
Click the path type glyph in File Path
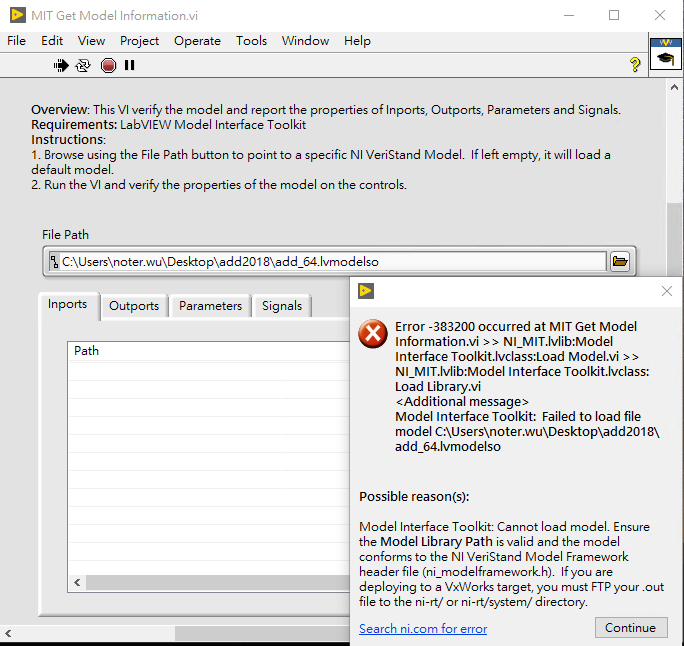point(54,262)
